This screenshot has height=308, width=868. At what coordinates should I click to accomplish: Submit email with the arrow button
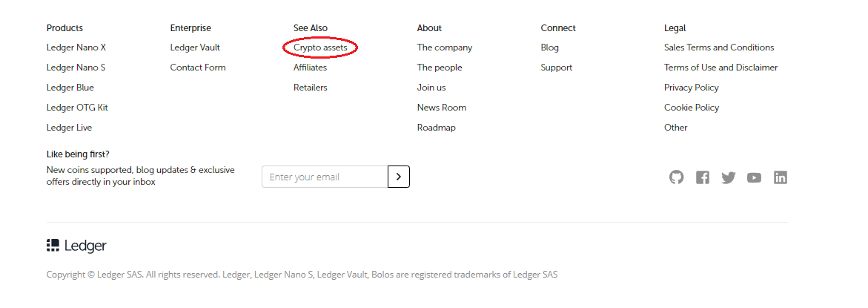tap(399, 177)
